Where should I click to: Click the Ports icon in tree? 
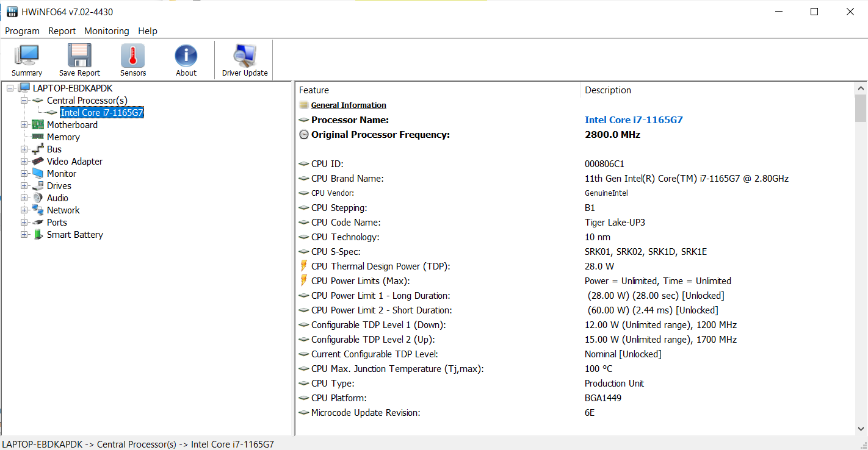click(x=38, y=223)
